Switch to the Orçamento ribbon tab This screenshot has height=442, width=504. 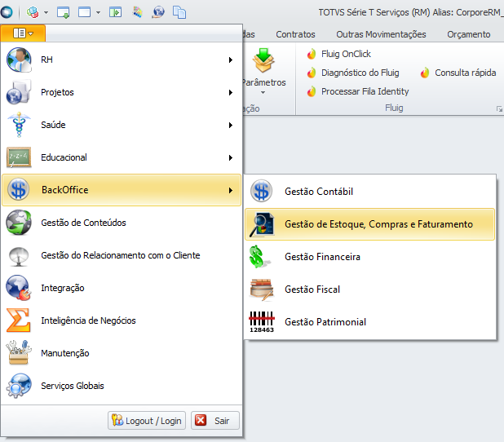pyautogui.click(x=469, y=34)
